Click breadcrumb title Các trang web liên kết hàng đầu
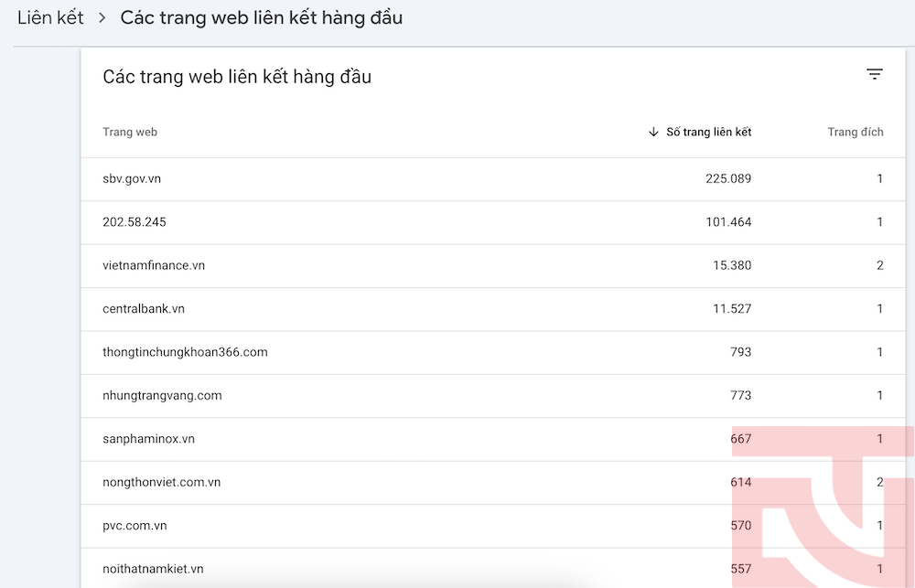 (262, 17)
